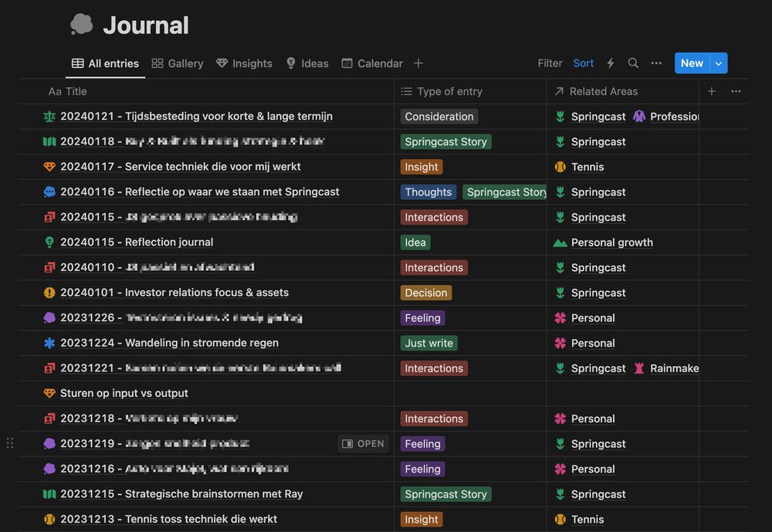Viewport: 772px width, 532px height.
Task: Click the map icon for 20231215 entry
Action: point(49,493)
